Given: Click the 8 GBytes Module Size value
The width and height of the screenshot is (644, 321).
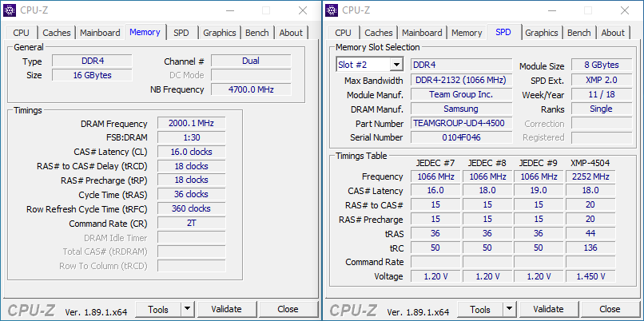Looking at the screenshot, I should point(602,65).
